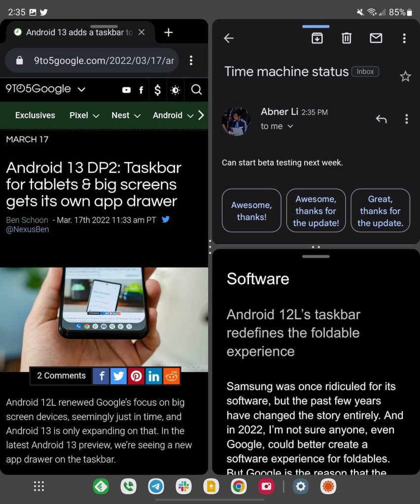This screenshot has height=504, width=420.
Task: Choose the "Awesome, thanks!" smart reply
Action: 251,210
